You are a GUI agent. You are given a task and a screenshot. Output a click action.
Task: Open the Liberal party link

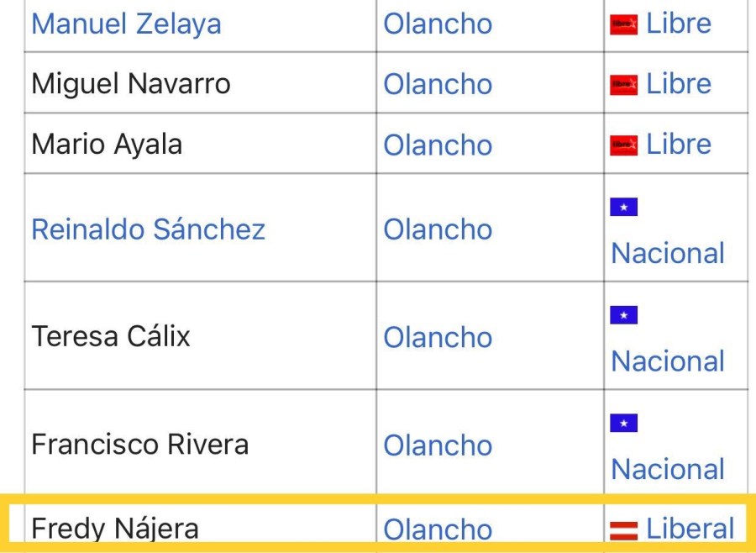click(x=690, y=529)
